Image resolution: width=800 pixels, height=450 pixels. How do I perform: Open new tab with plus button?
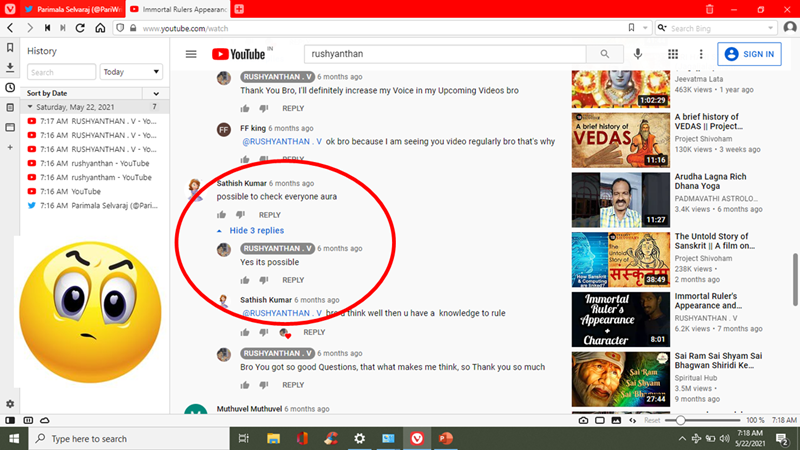click(x=239, y=9)
